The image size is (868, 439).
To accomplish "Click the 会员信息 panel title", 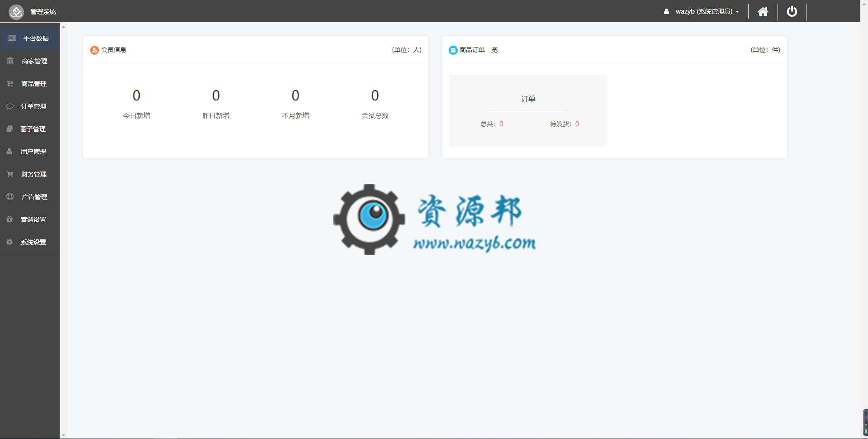I will pos(114,50).
